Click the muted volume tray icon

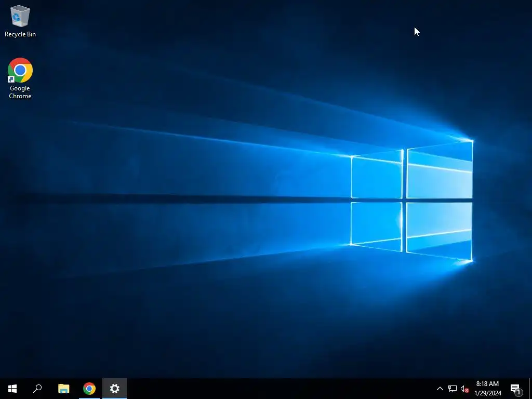pos(464,389)
